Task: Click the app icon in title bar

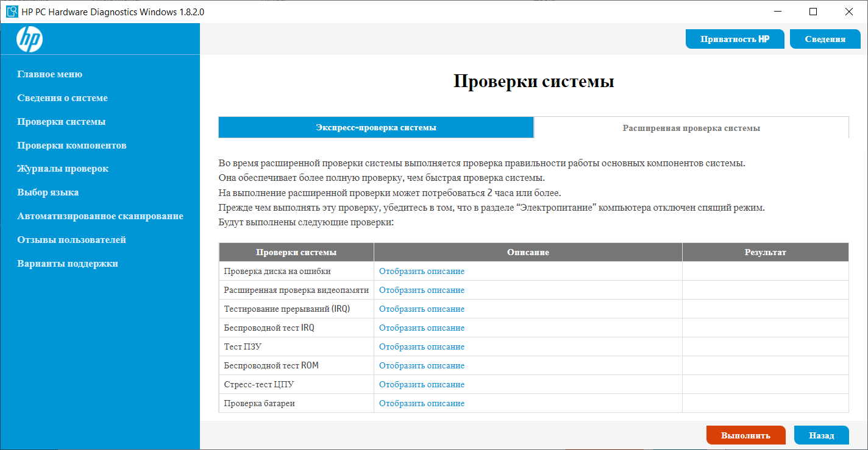Action: 12,12
